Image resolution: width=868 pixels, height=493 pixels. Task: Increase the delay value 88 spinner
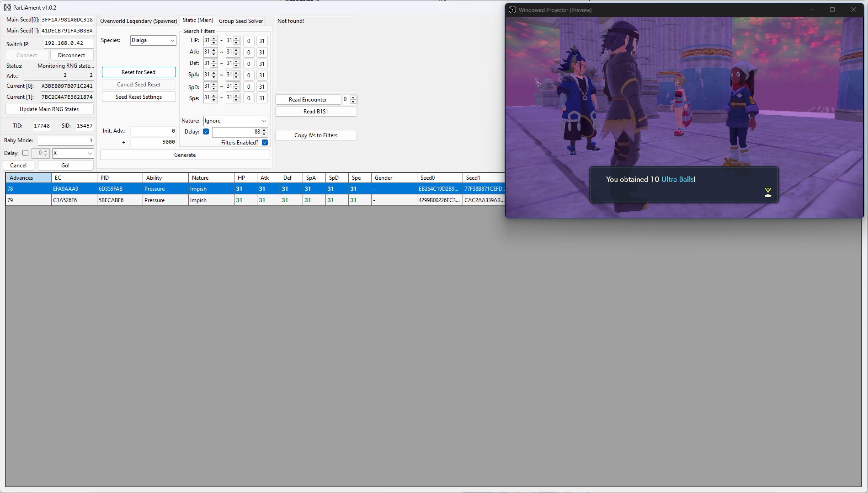264,130
